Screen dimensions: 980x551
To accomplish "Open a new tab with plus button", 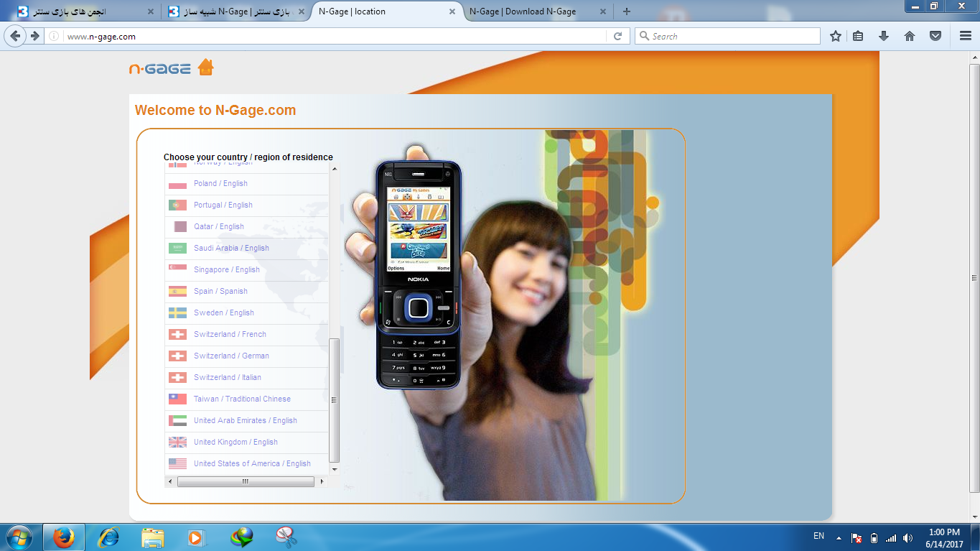I will click(x=627, y=11).
